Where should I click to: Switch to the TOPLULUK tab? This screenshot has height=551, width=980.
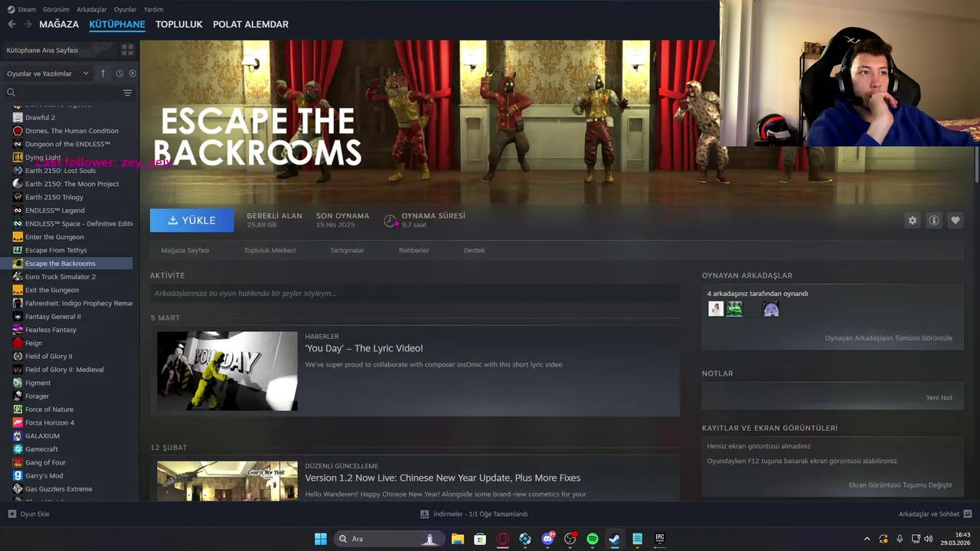[178, 24]
